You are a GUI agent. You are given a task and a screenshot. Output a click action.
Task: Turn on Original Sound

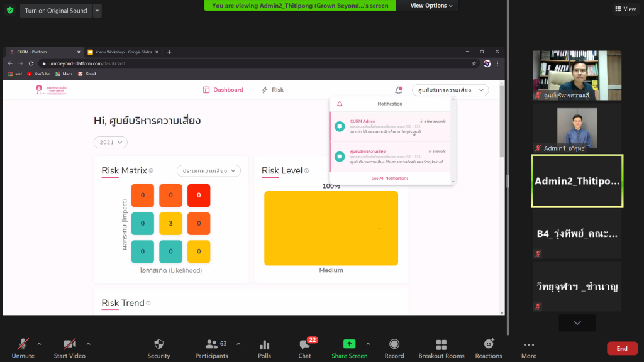tap(56, 11)
